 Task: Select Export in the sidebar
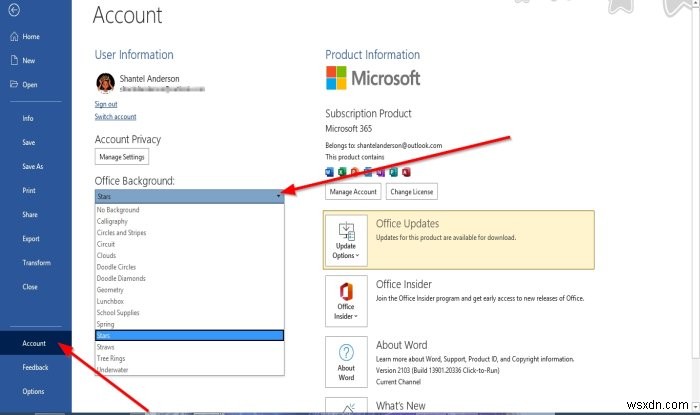click(31, 239)
